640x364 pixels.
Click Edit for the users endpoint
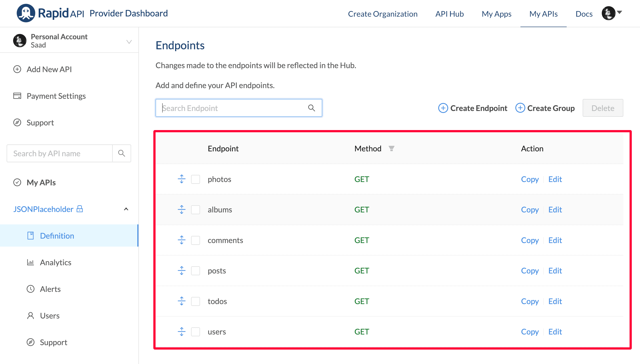[555, 332]
